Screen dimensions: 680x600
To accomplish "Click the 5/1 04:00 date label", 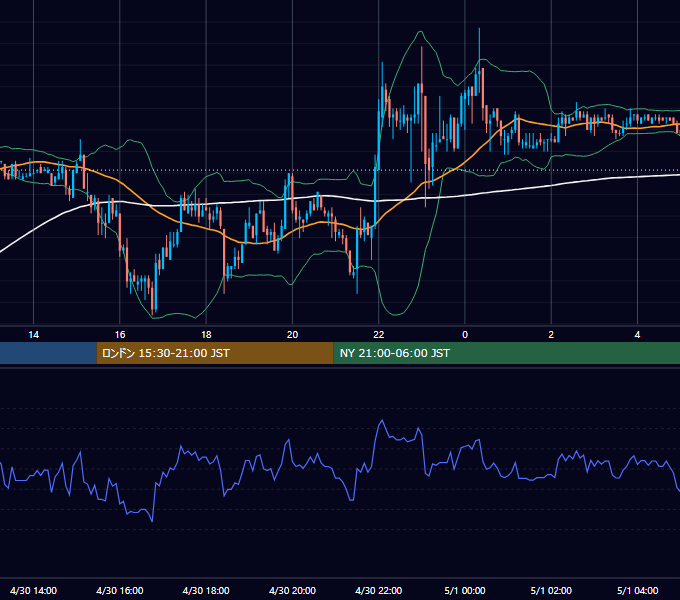I will tap(637, 590).
